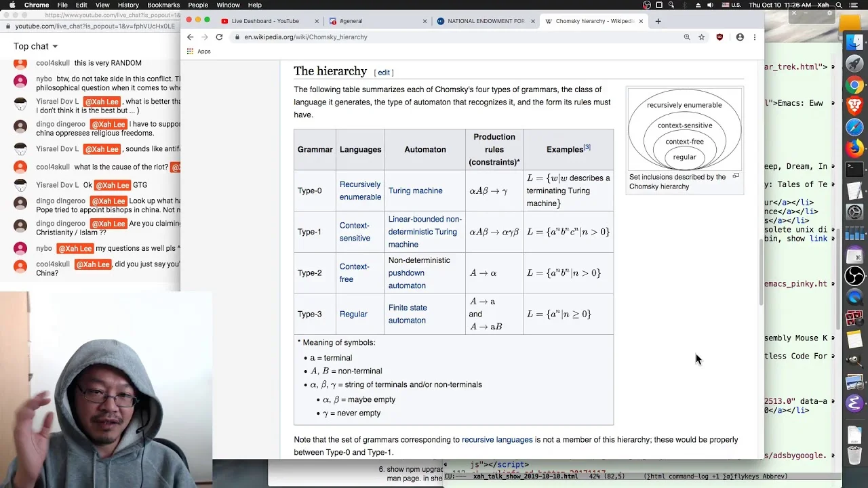Open the Context-free languages link
Screen dimensions: 868x488
[x=355, y=272]
